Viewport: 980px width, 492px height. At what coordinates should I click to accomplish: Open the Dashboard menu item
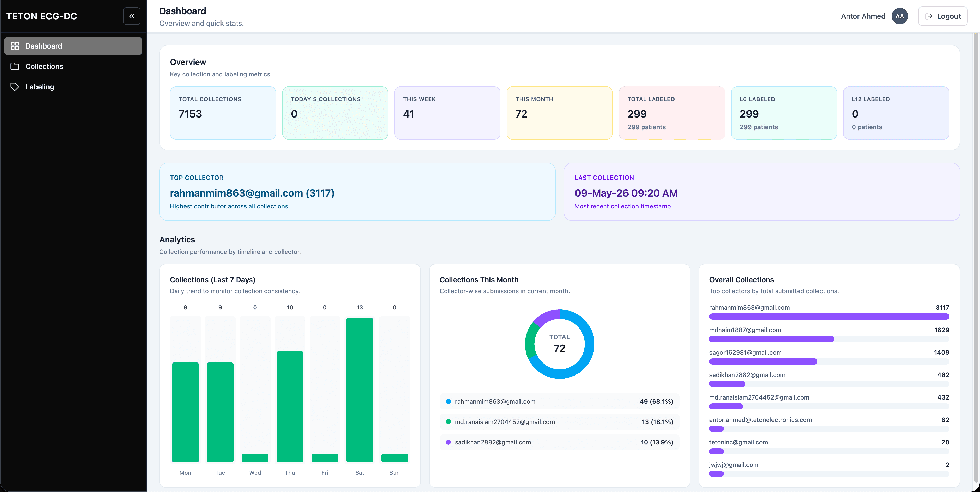pos(73,46)
